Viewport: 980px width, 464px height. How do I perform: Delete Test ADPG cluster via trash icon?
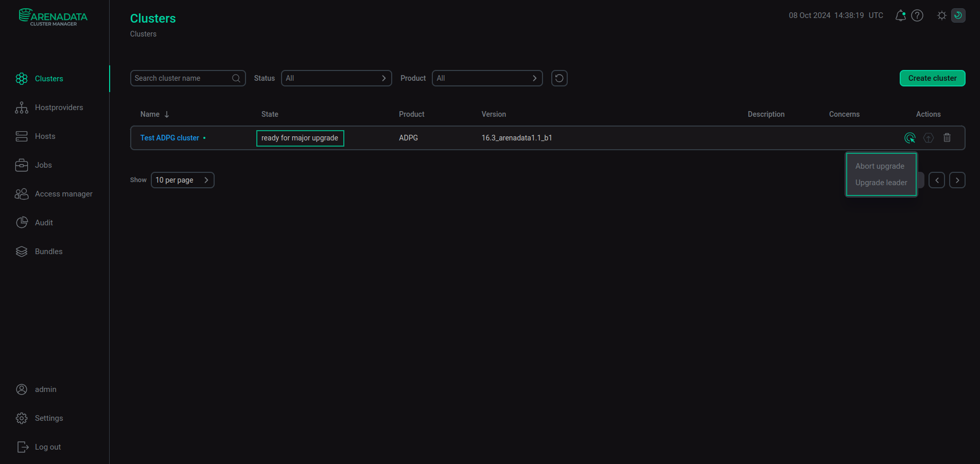947,138
